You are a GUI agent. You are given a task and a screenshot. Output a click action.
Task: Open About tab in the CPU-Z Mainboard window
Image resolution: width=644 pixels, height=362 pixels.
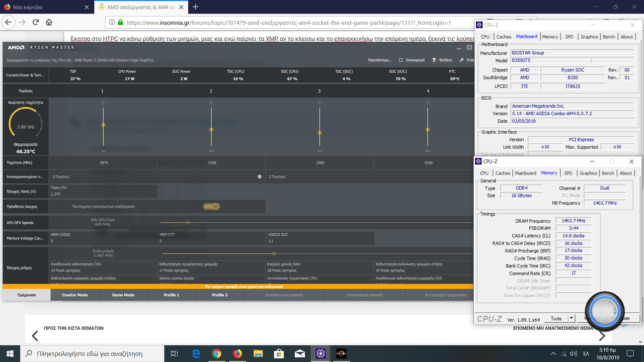coord(627,37)
